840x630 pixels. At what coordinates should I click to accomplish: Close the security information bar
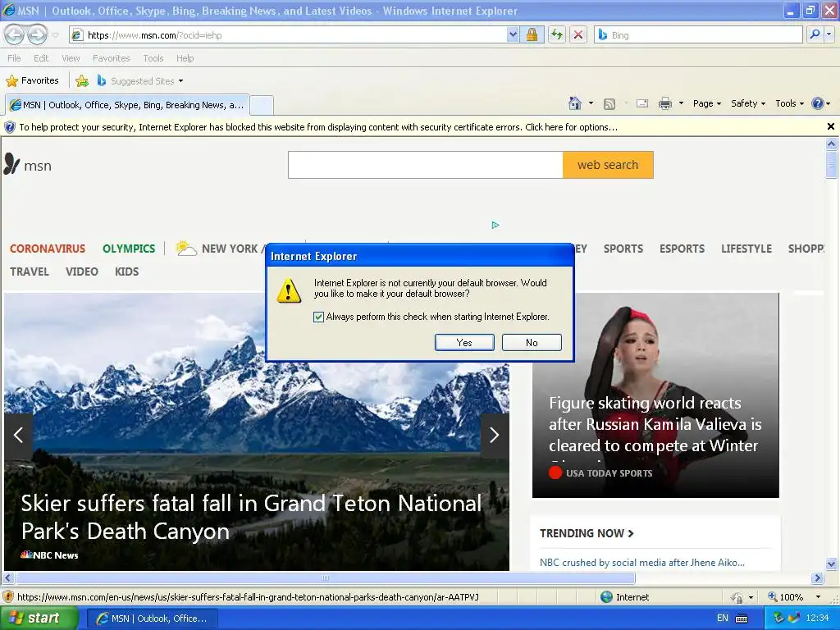tap(830, 126)
